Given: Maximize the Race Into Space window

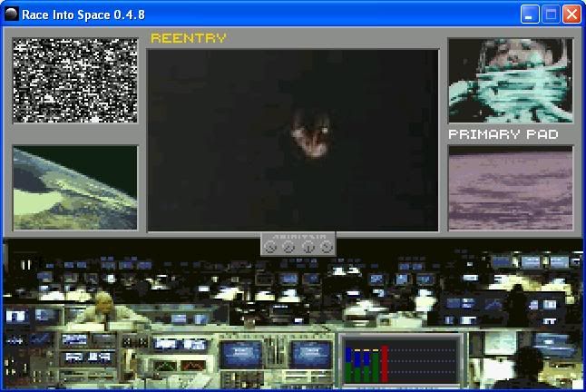Looking at the screenshot, I should click(x=551, y=15).
